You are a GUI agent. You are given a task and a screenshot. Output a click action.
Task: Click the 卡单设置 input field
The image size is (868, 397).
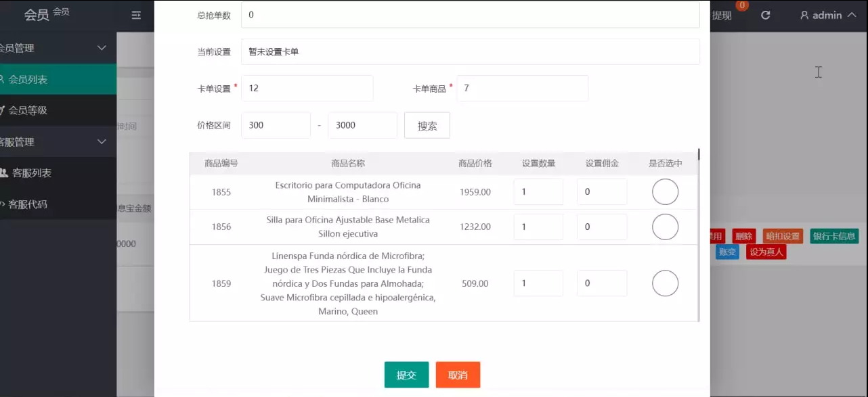pos(307,88)
